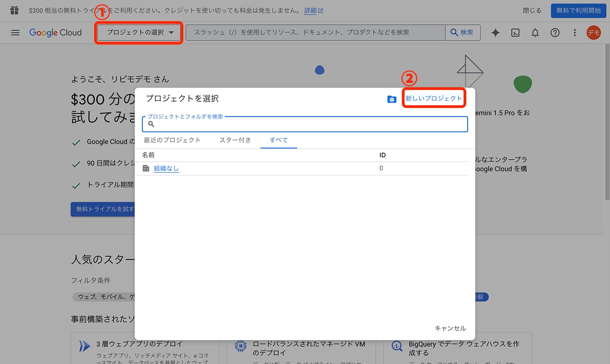Open the 詳細 link in banner

click(314, 10)
